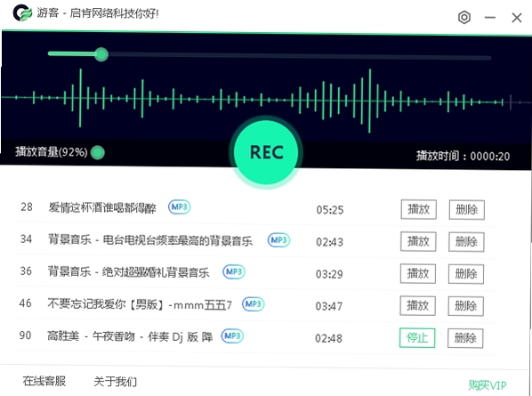Click the duration 03:29
Screen dimensions: 532x396
click(329, 274)
